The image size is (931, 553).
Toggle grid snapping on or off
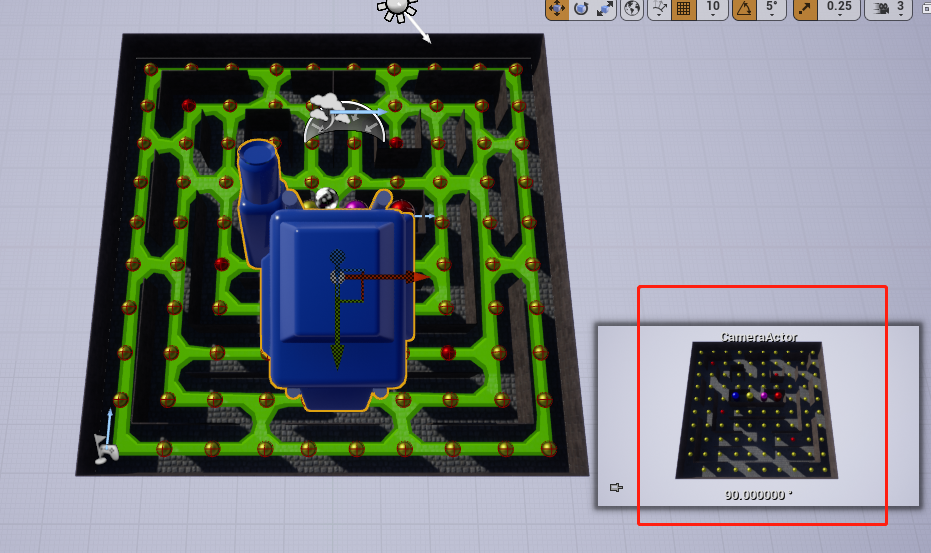[x=683, y=8]
